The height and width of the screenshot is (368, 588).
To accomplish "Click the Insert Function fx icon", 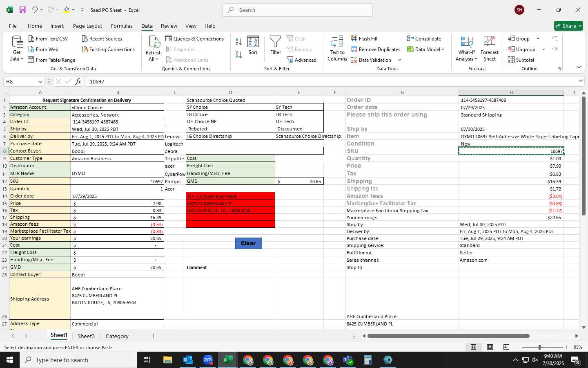I will 78,81.
